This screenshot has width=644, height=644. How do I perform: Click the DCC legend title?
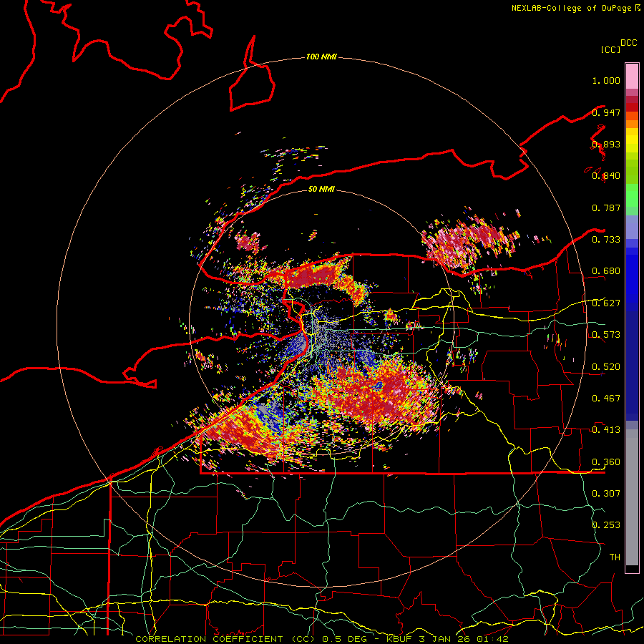click(x=628, y=43)
